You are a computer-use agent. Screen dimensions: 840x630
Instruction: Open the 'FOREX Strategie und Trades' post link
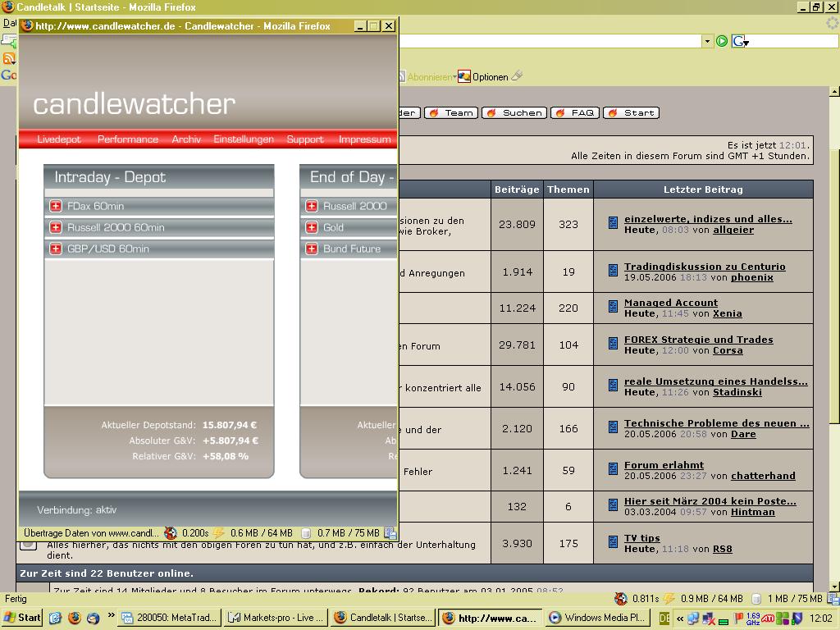(698, 340)
